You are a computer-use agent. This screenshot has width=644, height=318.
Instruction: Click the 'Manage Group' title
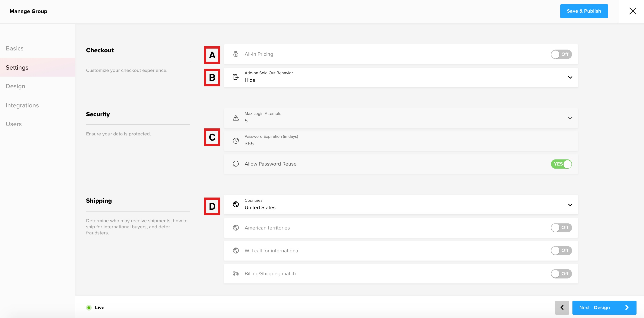coord(28,11)
